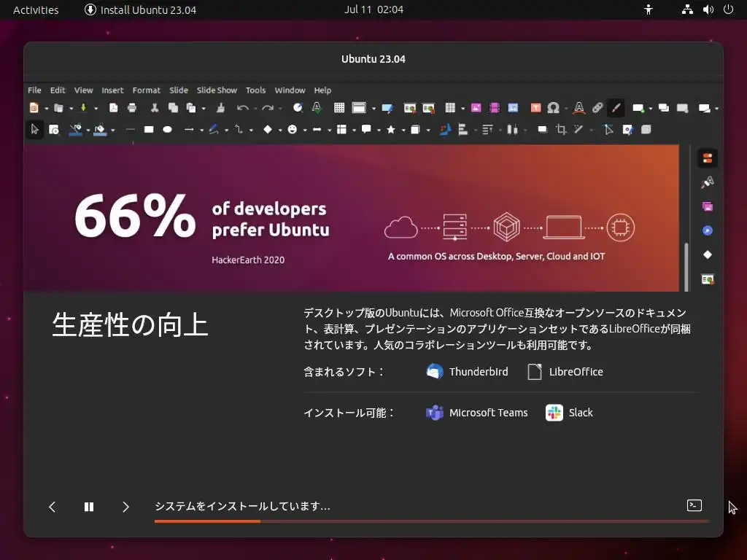
Task: Open the Gallery sidebar icon
Action: [708, 206]
